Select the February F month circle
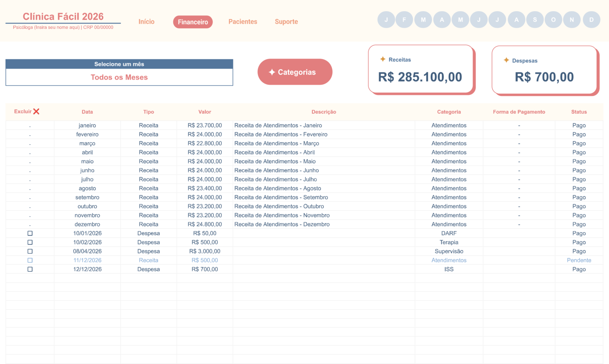Screen dimensions: 609x364 (x=404, y=20)
